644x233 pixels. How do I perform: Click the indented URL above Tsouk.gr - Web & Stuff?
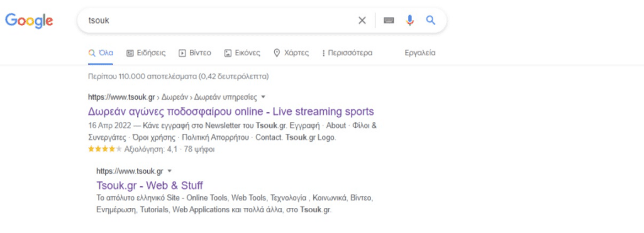point(130,171)
